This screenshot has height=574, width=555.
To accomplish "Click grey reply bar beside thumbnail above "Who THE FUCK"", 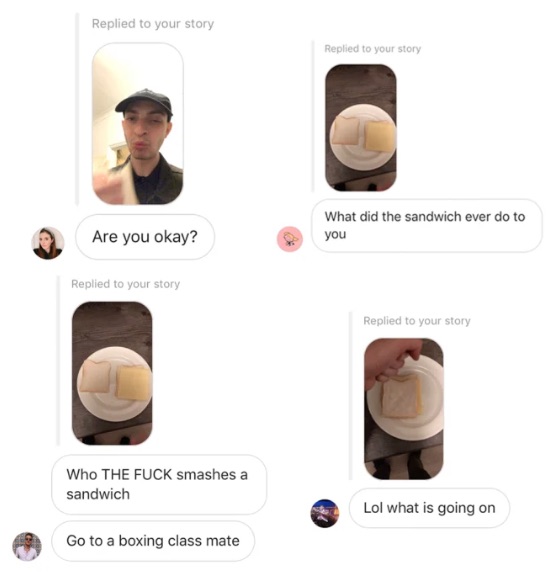I will point(58,361).
